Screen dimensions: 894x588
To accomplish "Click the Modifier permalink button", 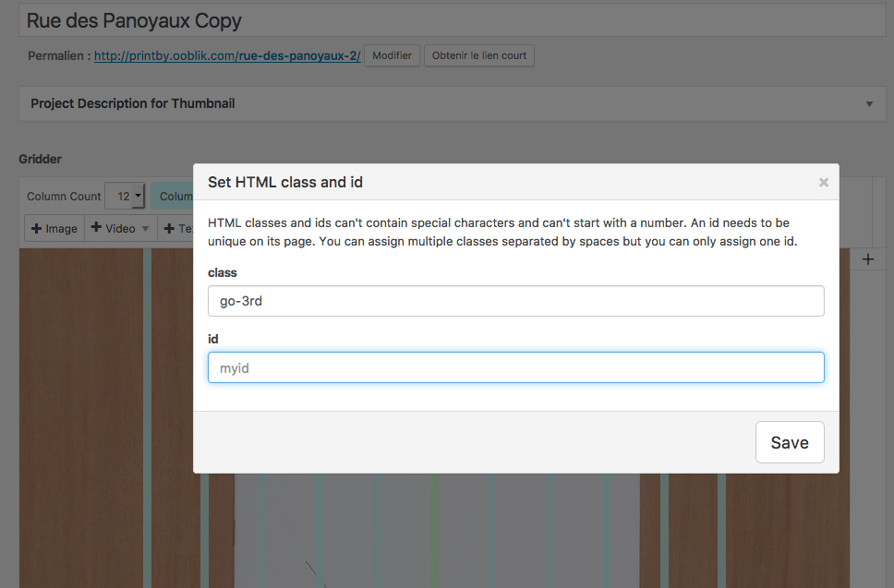I will (392, 55).
